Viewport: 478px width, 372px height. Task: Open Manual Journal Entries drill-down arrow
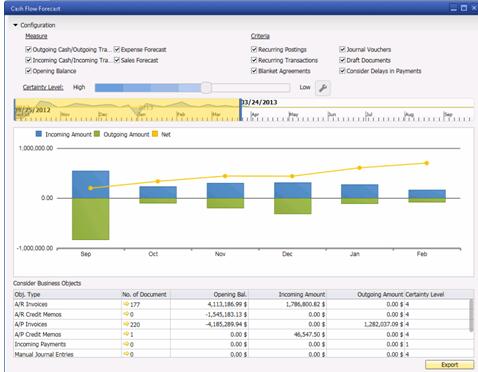pyautogui.click(x=126, y=354)
